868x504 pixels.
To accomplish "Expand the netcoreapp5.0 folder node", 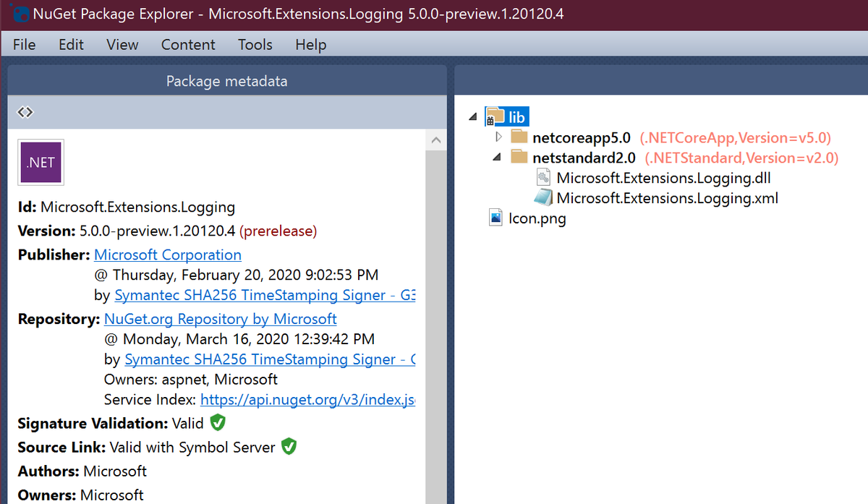I will pyautogui.click(x=498, y=137).
